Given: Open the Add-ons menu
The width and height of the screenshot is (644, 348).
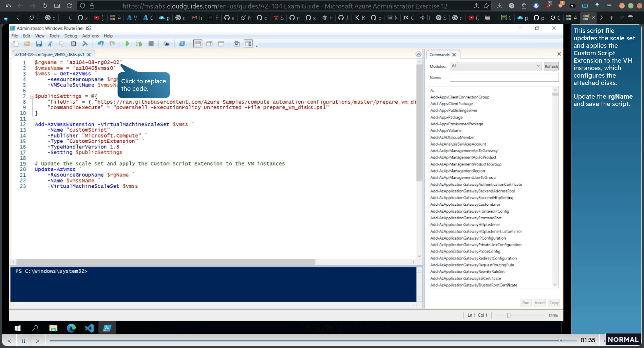Looking at the screenshot, I should click(90, 36).
